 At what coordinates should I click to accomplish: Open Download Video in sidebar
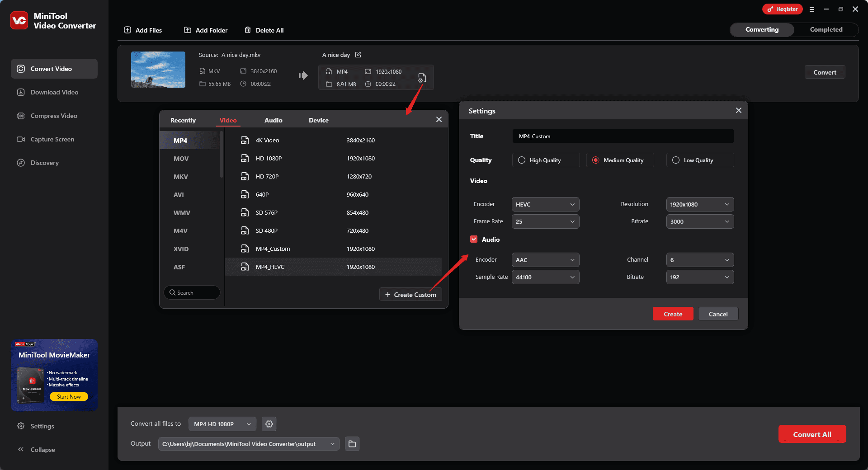[54, 92]
